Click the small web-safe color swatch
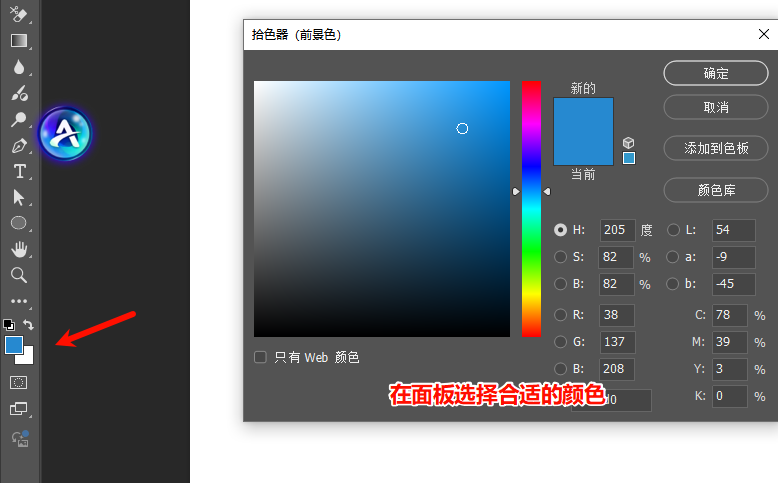 tap(629, 158)
